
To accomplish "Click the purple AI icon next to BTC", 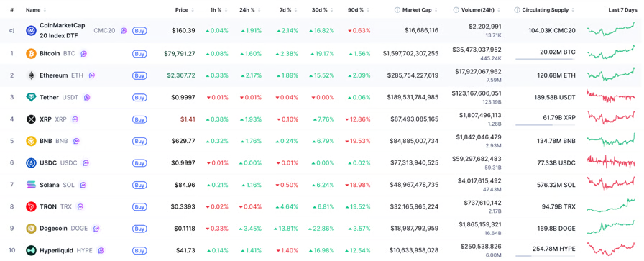I will click(x=84, y=53).
